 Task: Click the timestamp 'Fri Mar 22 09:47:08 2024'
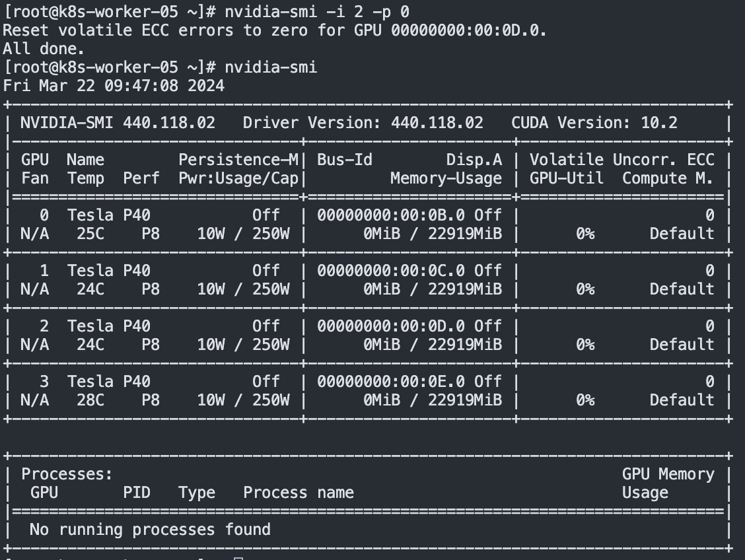tap(114, 86)
